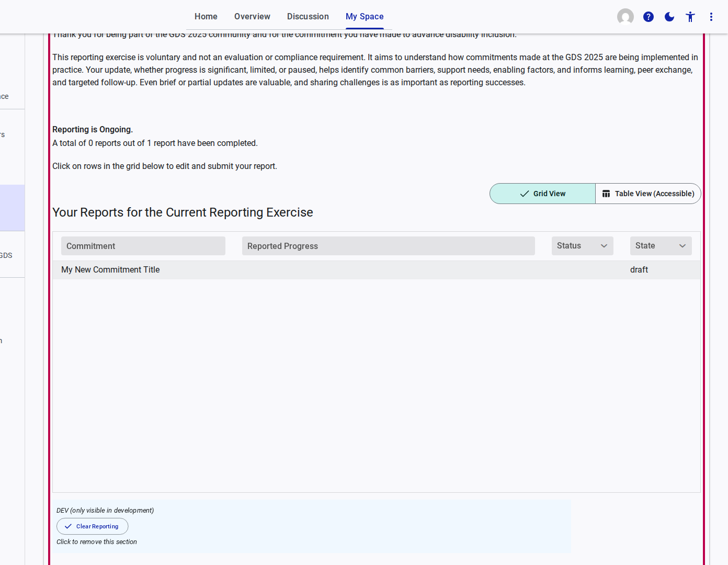Open accessibility options icon
The image size is (728, 565).
click(x=690, y=17)
